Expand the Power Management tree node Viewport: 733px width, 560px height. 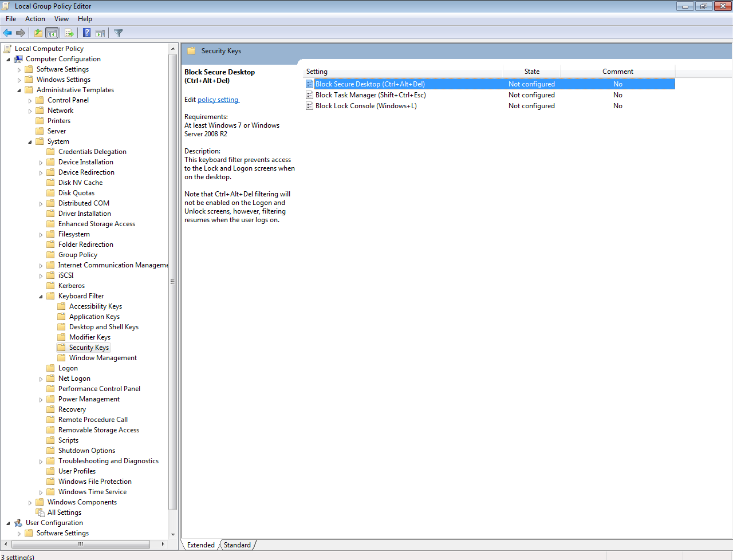click(41, 400)
